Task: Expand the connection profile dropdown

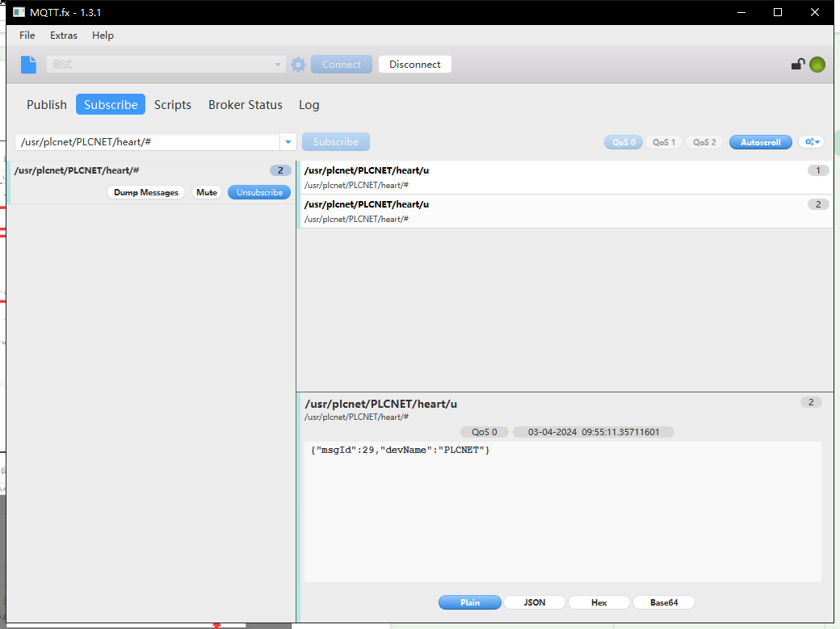Action: 278,65
